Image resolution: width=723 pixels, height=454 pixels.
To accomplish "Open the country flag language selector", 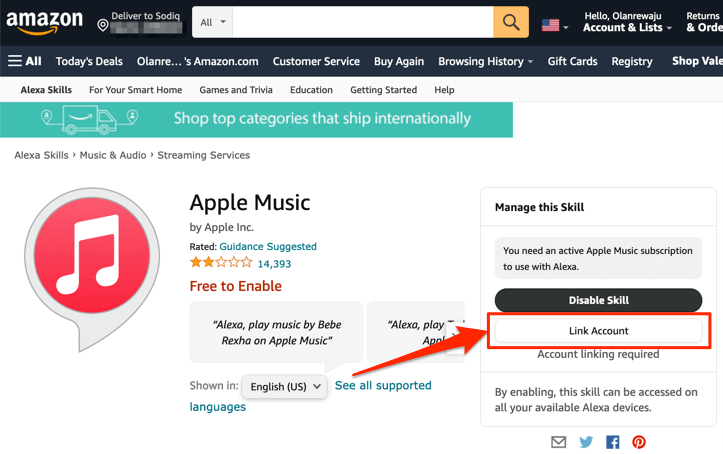I will pos(554,24).
